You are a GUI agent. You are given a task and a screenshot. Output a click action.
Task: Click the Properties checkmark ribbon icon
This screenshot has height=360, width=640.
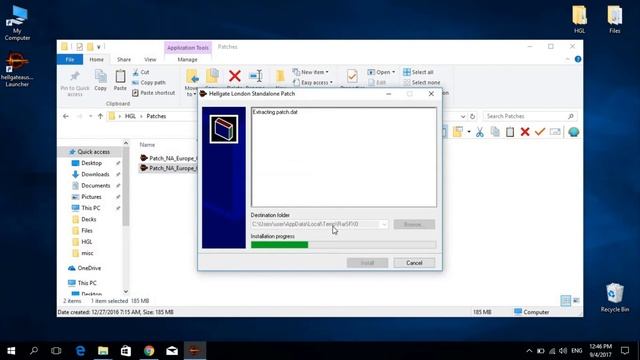(352, 76)
